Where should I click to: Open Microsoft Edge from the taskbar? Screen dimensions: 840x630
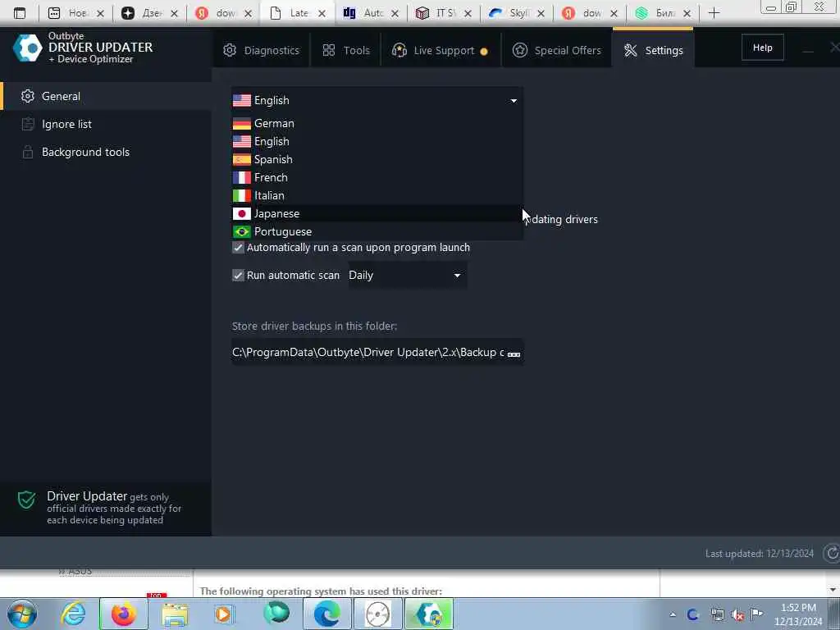pyautogui.click(x=326, y=614)
